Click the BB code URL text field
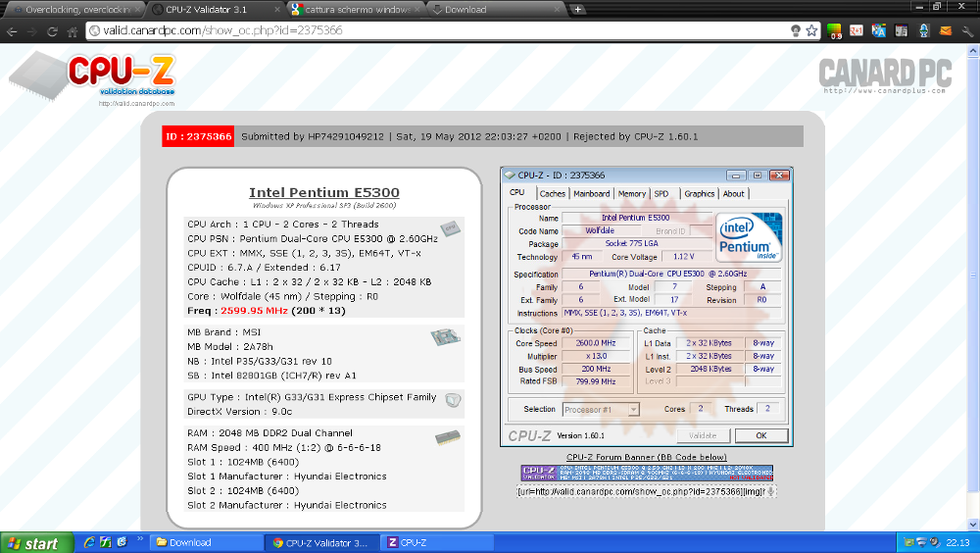 (x=646, y=491)
